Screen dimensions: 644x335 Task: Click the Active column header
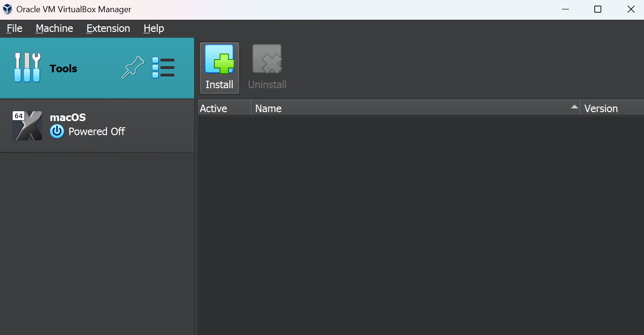pos(213,108)
